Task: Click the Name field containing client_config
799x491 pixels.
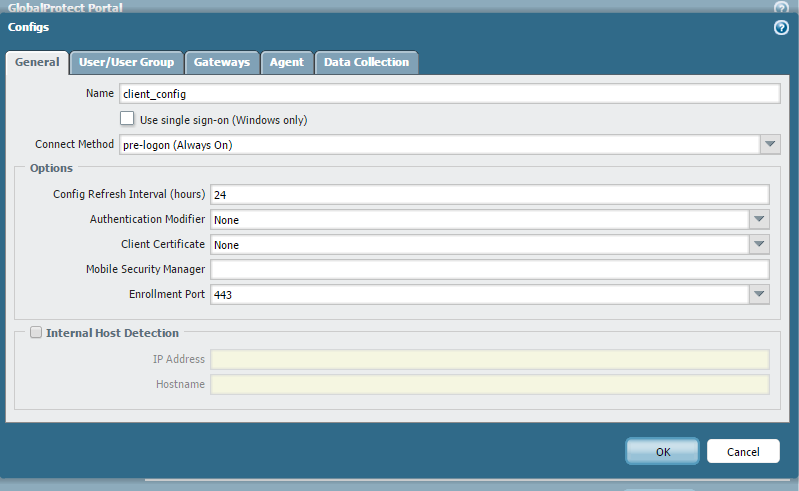Action: [449, 94]
